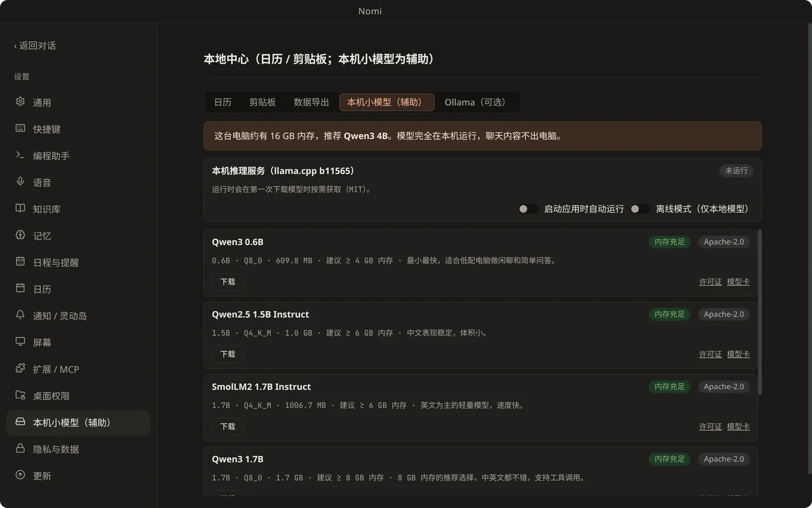Viewport: 812px width, 508px height.
Task: Click 内存充足 badge on SmolLM2 1.7B Instruct
Action: click(669, 387)
